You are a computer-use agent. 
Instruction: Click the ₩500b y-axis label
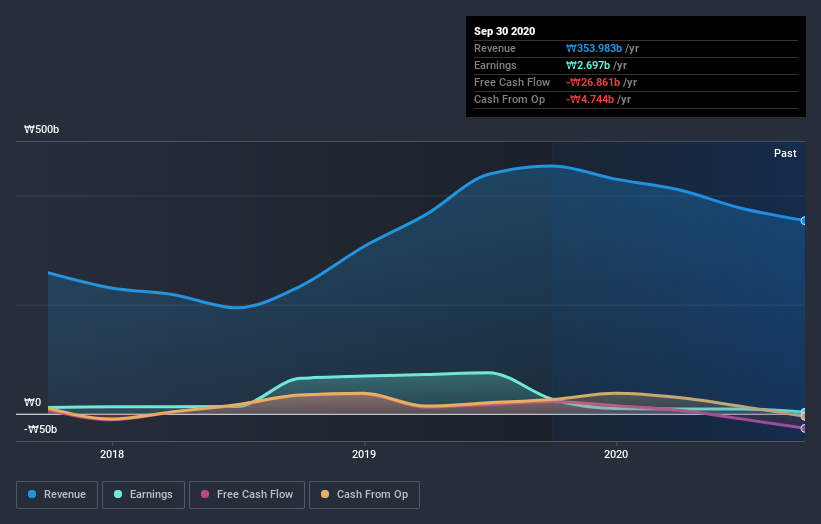click(x=41, y=129)
